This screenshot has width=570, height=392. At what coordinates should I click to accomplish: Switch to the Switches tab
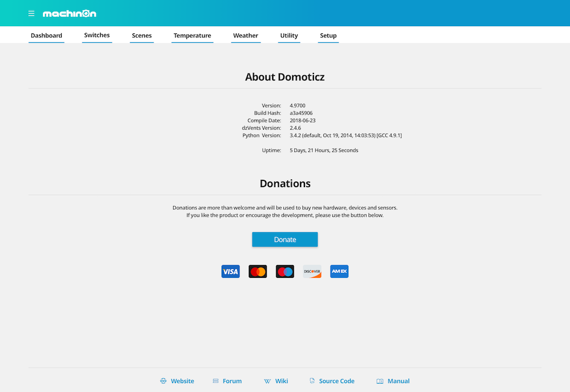click(97, 35)
